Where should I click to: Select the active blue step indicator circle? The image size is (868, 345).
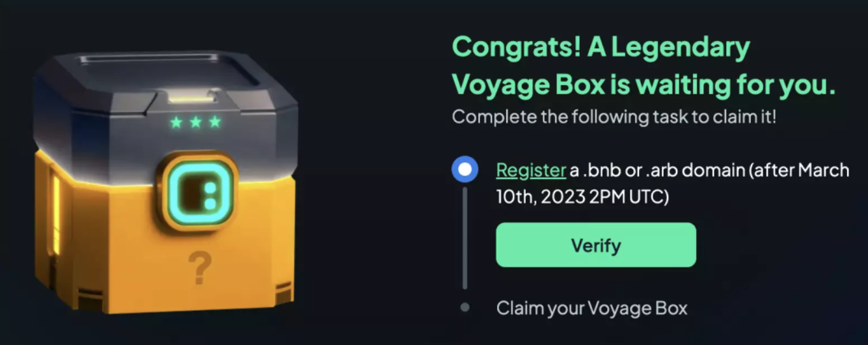(465, 170)
